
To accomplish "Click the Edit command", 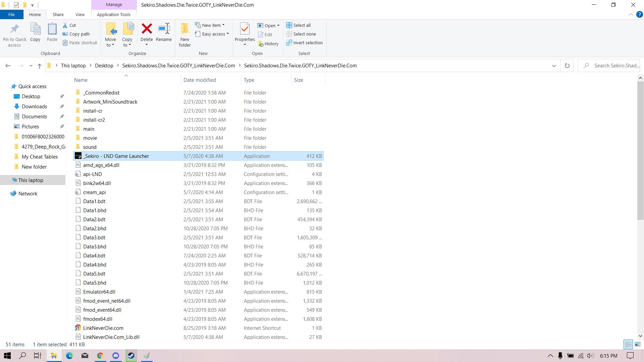I will 265,35.
